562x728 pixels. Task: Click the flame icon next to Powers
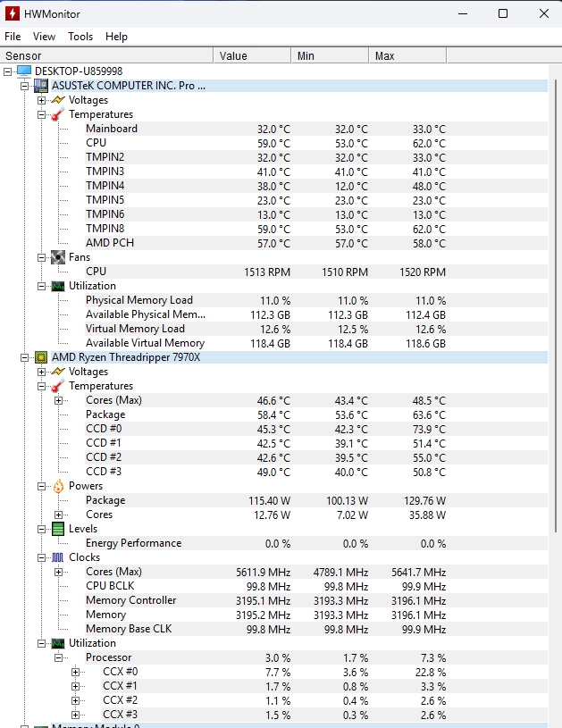pos(57,486)
